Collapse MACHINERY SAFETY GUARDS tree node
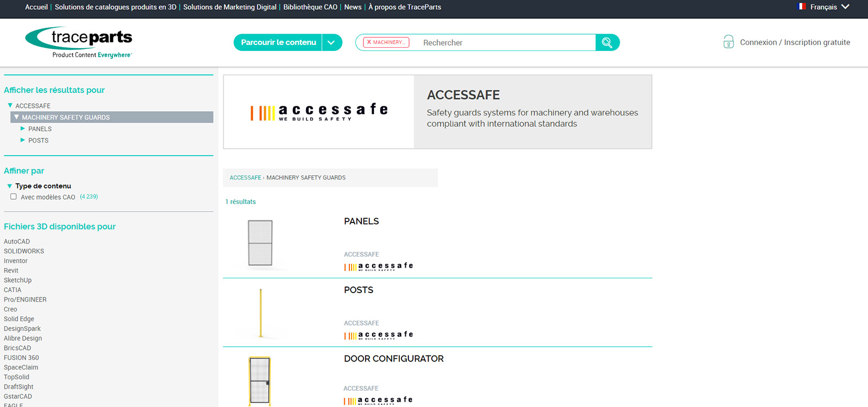 pos(16,117)
